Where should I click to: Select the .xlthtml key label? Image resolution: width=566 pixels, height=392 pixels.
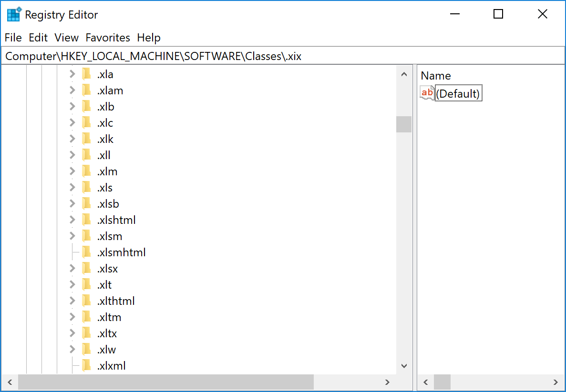(x=116, y=301)
